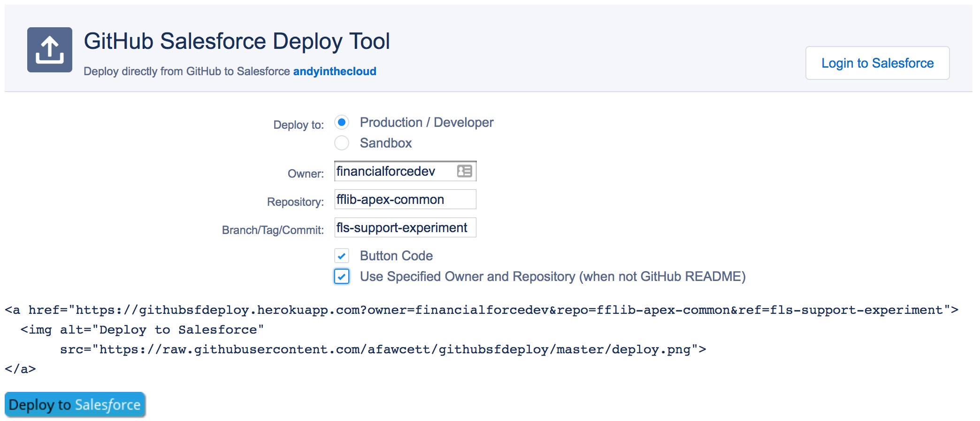Focus the Owner text field containing financialforcedev

pos(393,172)
